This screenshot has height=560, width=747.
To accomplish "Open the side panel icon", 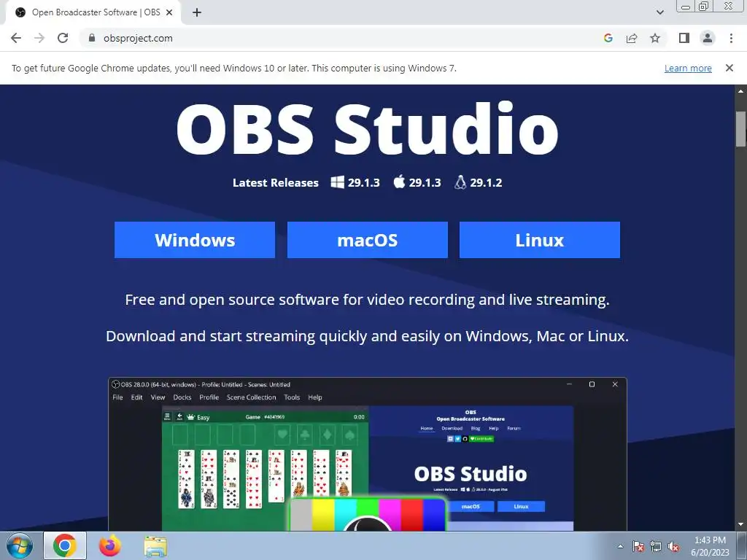I will pyautogui.click(x=684, y=38).
